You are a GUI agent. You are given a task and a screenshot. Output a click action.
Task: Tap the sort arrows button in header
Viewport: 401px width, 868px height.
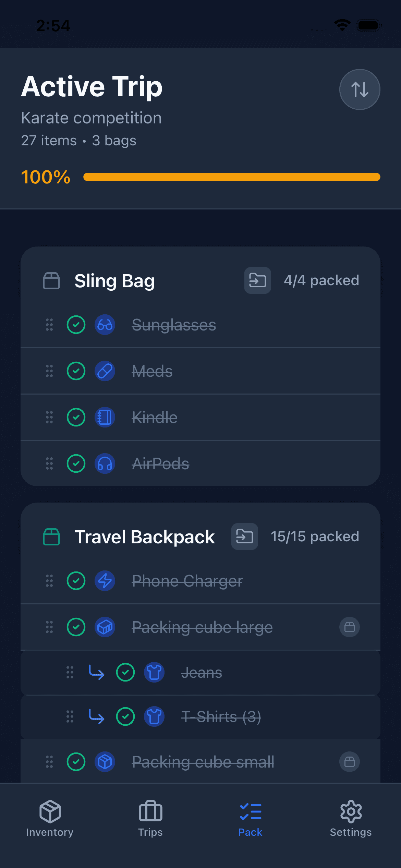pos(360,89)
